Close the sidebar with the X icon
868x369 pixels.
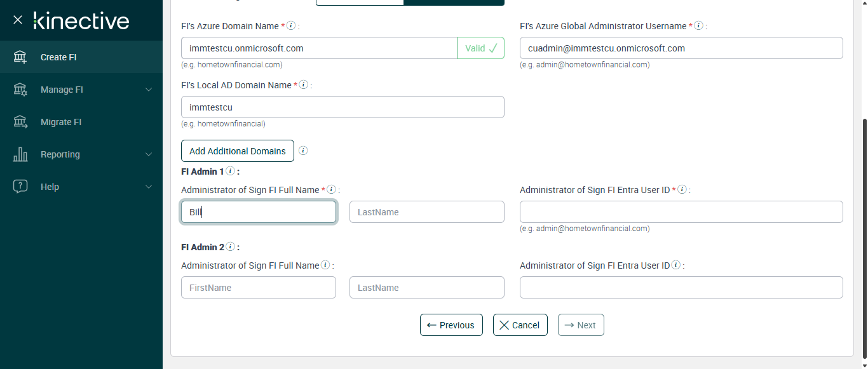[x=18, y=20]
